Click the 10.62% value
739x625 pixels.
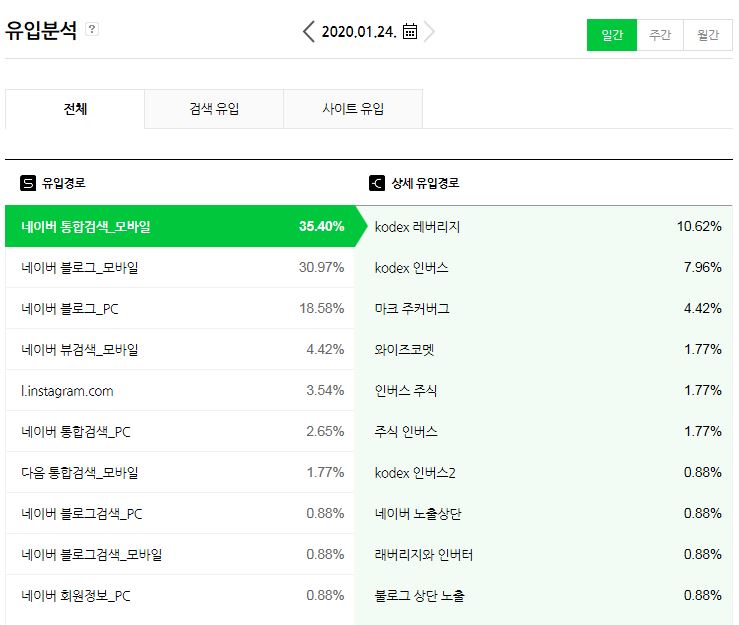[x=699, y=226]
